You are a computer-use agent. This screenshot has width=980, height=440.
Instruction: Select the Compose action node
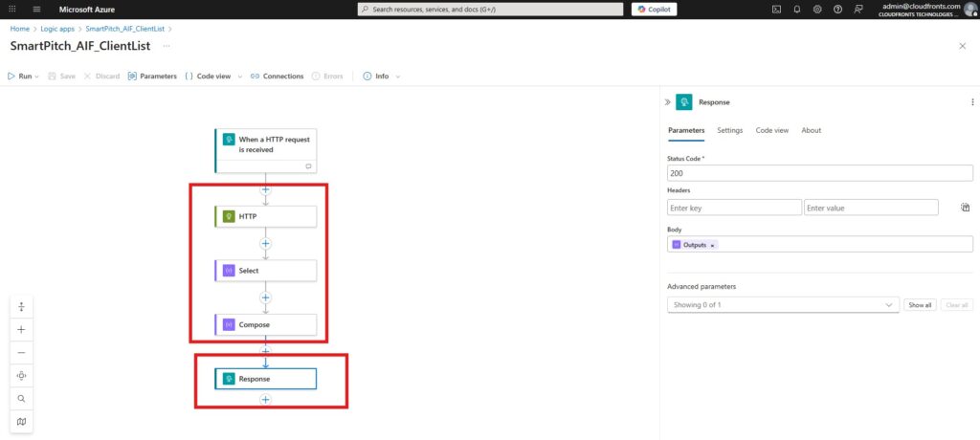(x=265, y=324)
